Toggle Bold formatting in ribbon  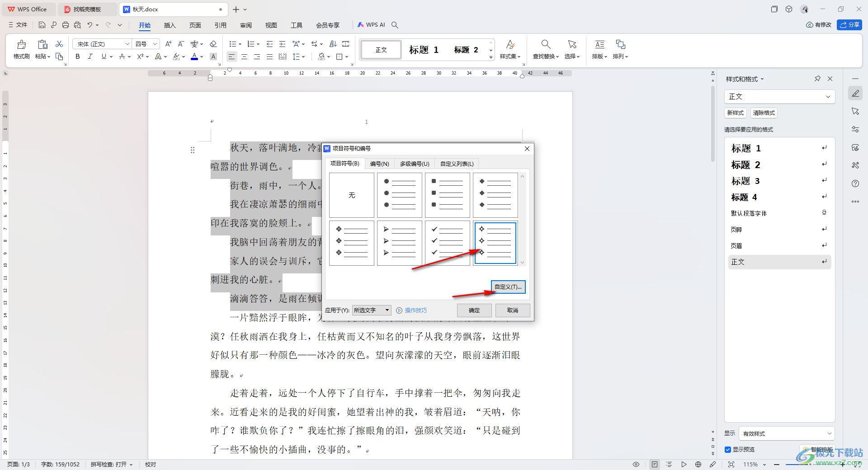[78, 56]
